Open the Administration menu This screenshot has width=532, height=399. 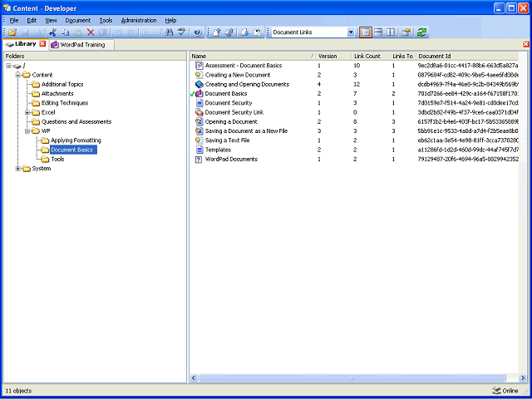pyautogui.click(x=139, y=20)
